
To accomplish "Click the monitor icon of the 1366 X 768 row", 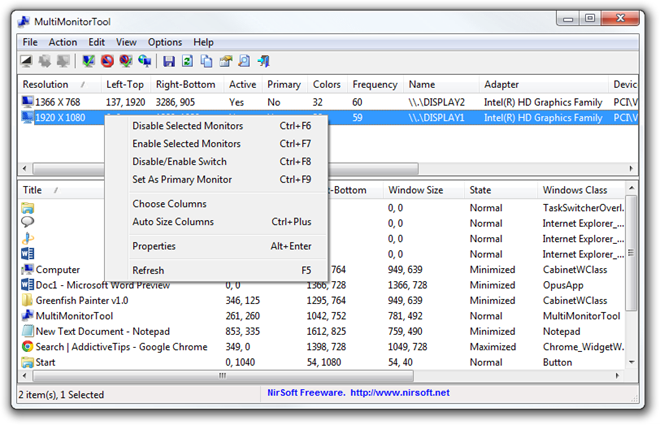I will 27,102.
